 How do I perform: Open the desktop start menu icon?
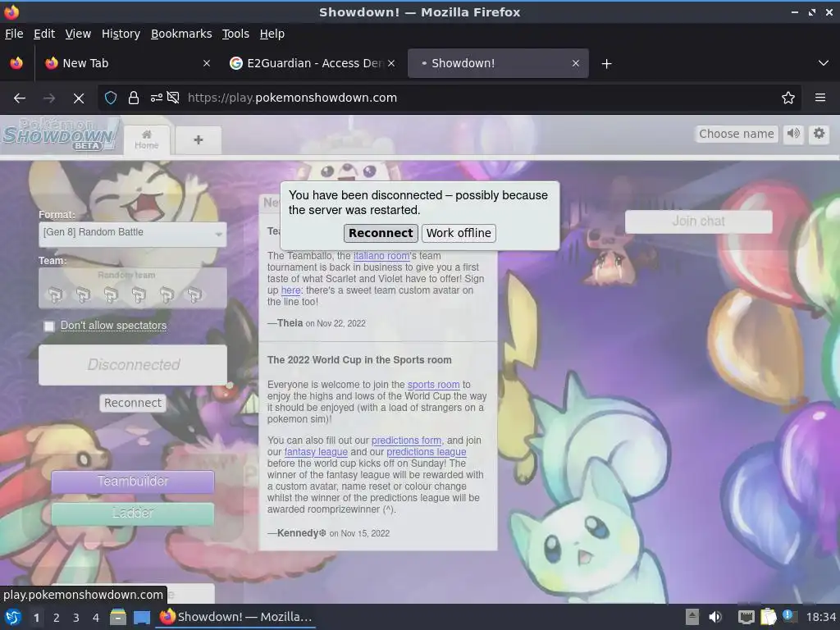click(13, 618)
